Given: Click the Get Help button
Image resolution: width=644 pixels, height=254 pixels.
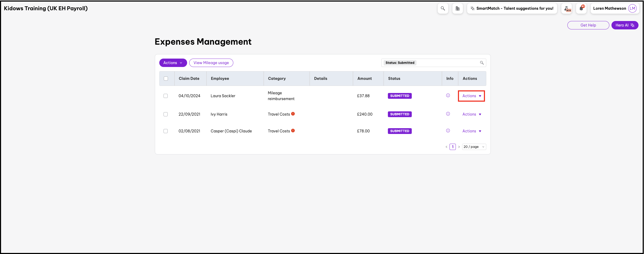Looking at the screenshot, I should [588, 25].
